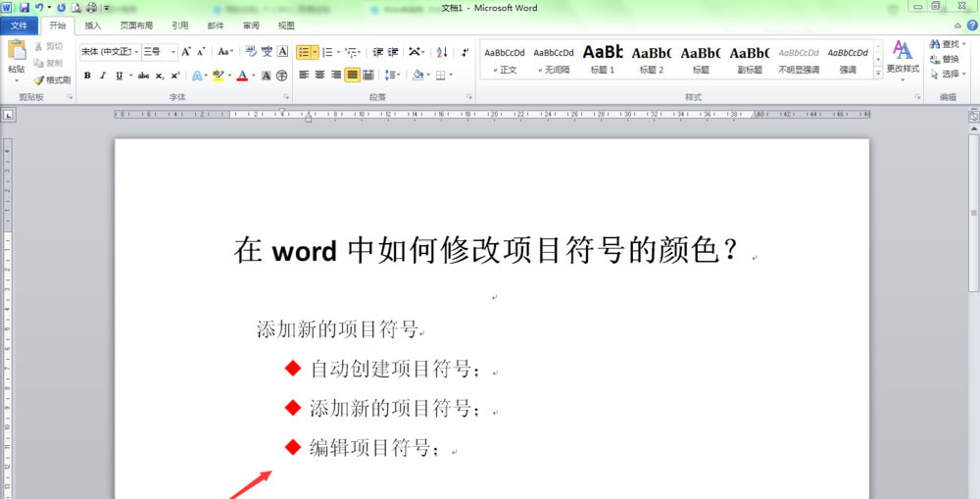
Task: Open the Word Help question mark
Action: point(972,25)
